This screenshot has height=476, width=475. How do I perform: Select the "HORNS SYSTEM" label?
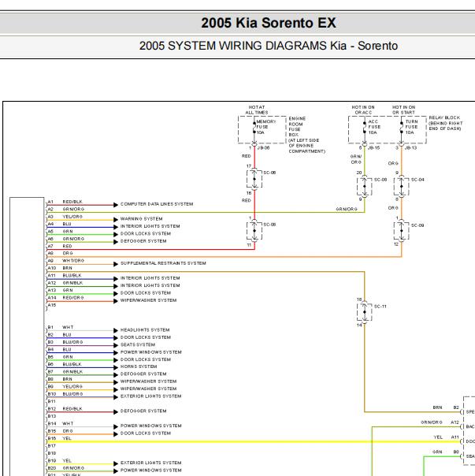pyautogui.click(x=139, y=366)
